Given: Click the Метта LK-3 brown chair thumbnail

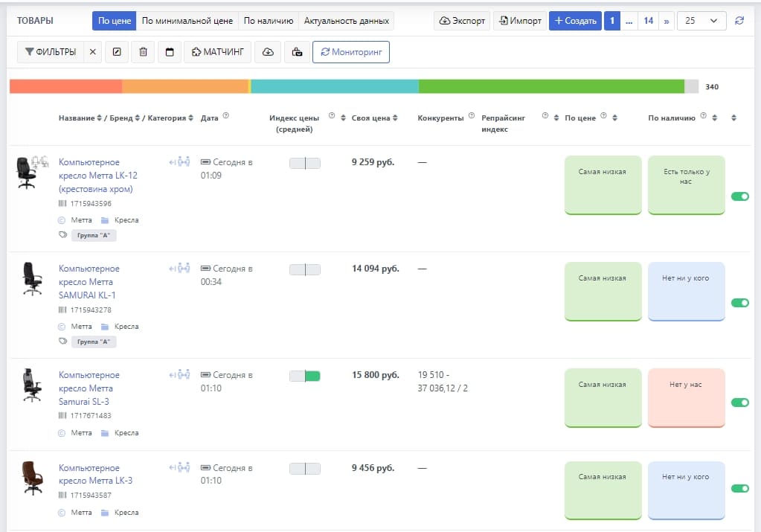Looking at the screenshot, I should point(31,478).
